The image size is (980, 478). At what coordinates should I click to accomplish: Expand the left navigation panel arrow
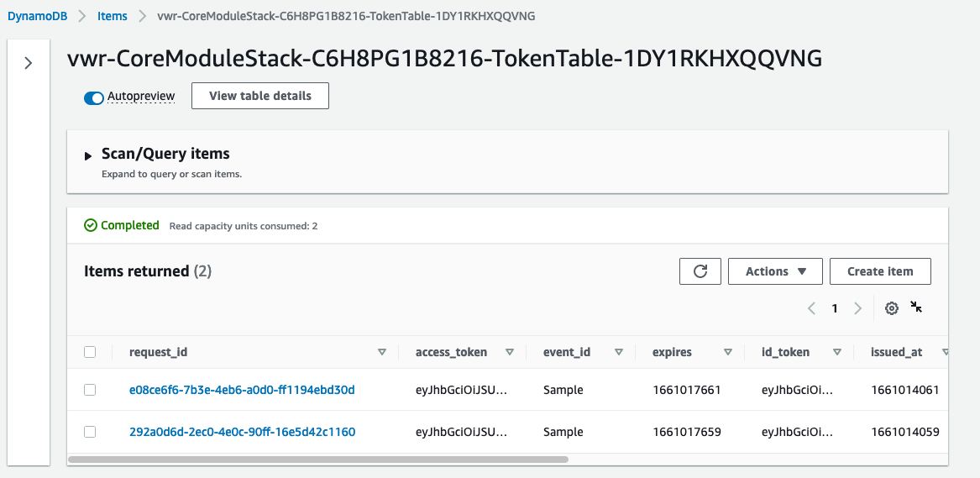click(x=28, y=63)
